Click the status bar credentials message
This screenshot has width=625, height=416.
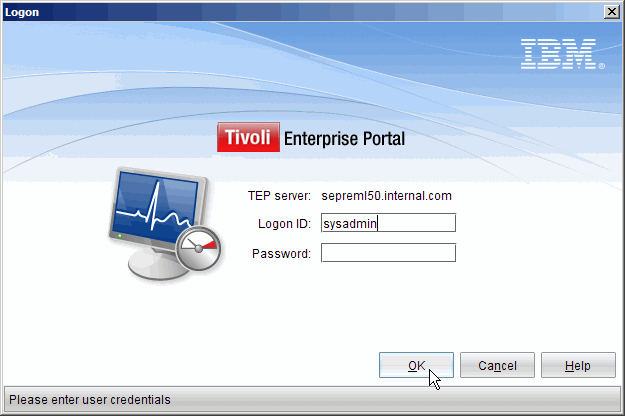(90, 400)
